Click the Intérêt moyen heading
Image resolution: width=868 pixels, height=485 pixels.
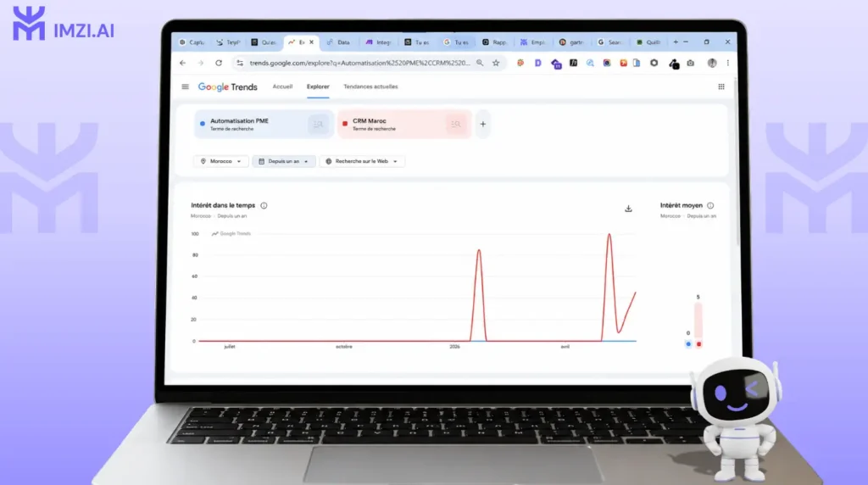[681, 205]
